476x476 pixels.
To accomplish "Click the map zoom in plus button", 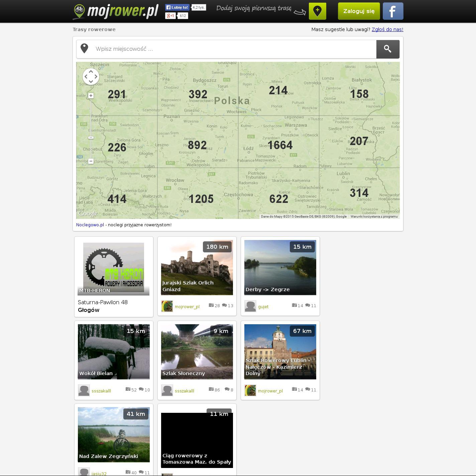I will click(x=91, y=96).
